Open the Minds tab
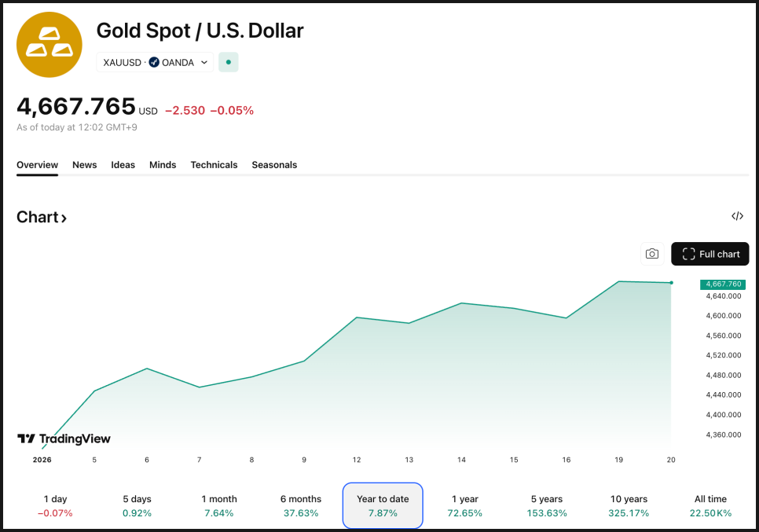Screen dimensions: 759x532 click(x=163, y=165)
